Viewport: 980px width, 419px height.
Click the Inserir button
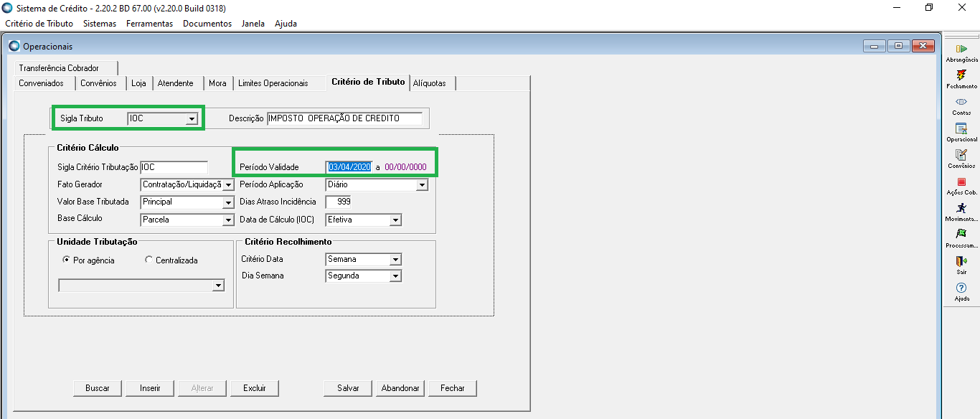point(150,388)
